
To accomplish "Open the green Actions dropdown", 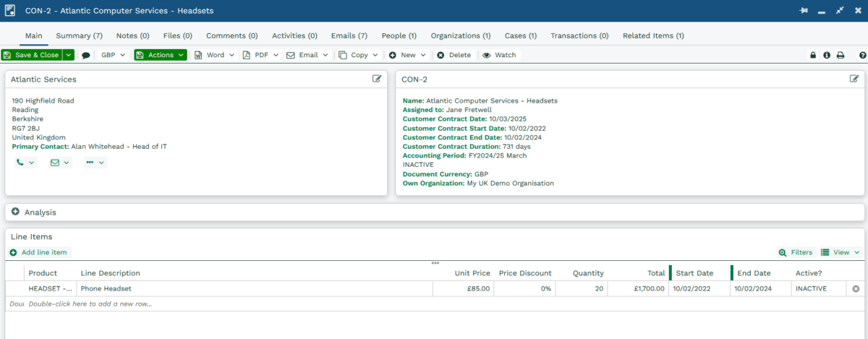I will pyautogui.click(x=160, y=55).
